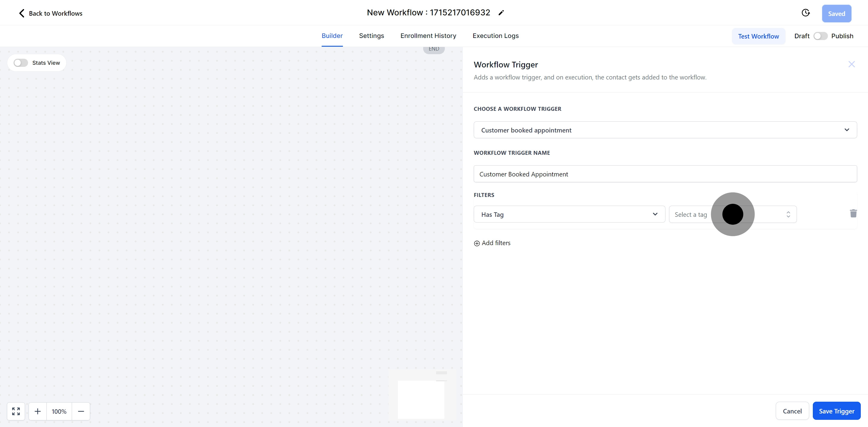Expand Customer booked appointment trigger dropdown
The image size is (868, 427).
665,130
